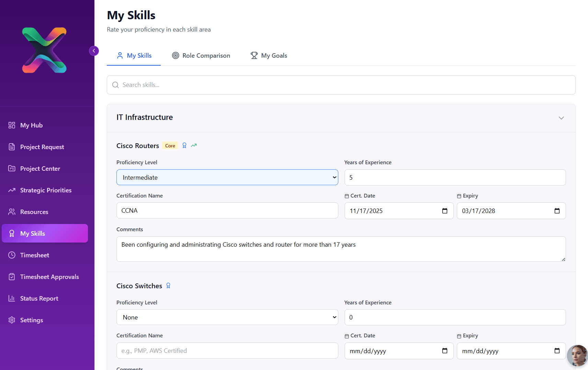Click the Strategic Priorities trend icon
Viewport: 588px width, 370px height.
point(12,190)
